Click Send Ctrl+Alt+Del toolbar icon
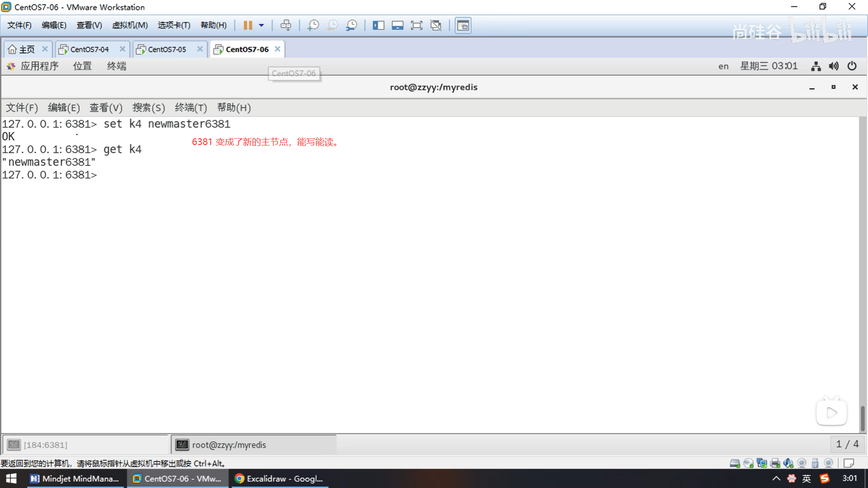The width and height of the screenshot is (868, 488). point(286,25)
